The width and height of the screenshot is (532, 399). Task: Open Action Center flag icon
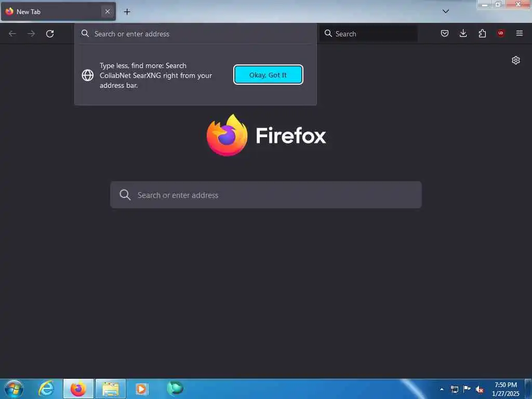pyautogui.click(x=467, y=389)
